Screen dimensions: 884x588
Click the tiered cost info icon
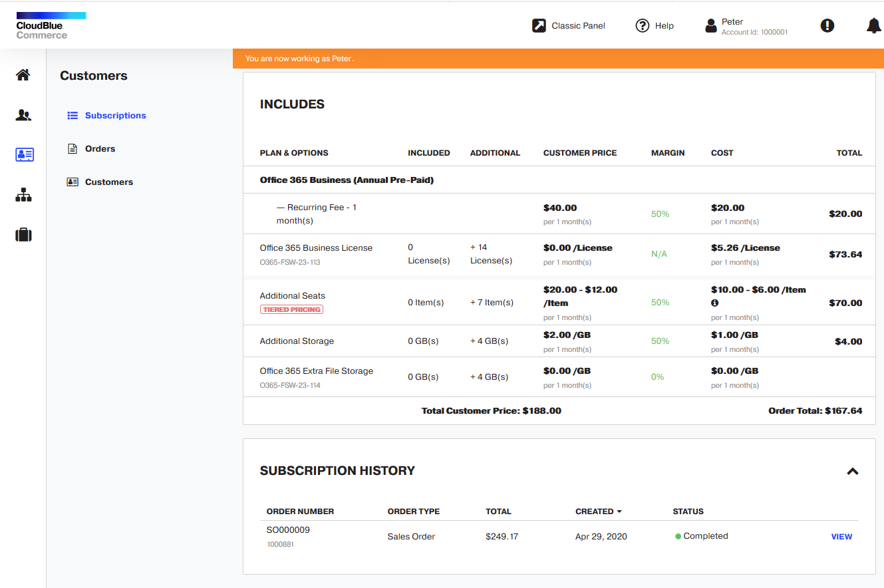[715, 303]
